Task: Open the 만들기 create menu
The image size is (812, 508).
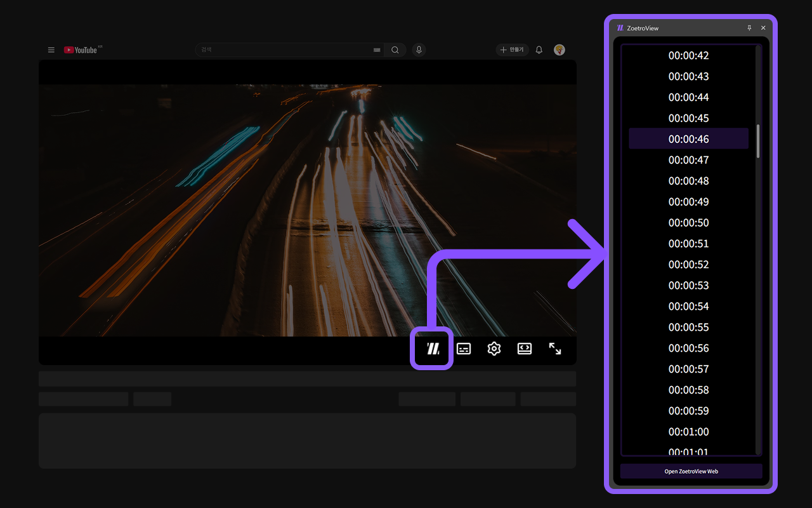Action: click(x=512, y=50)
